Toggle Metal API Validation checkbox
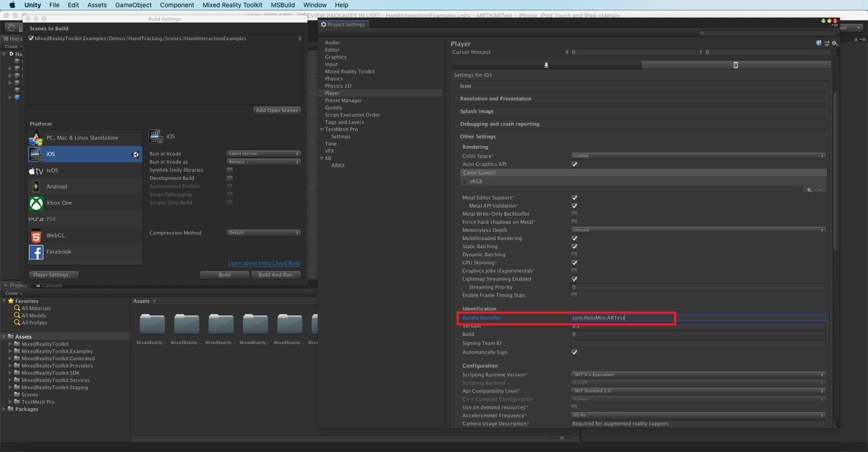The height and width of the screenshot is (452, 868). [574, 205]
